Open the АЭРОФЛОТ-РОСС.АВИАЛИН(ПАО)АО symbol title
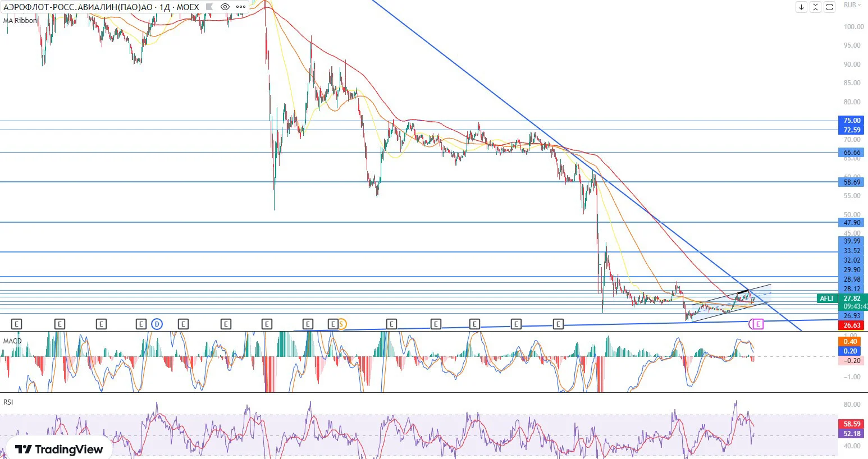Viewport: 868px width, 459px height. click(x=77, y=7)
